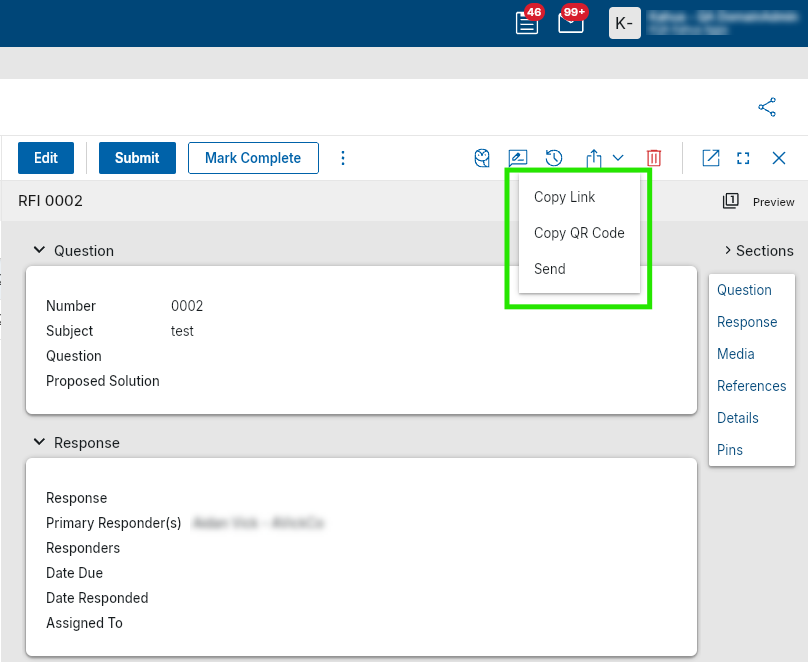Open the history clock icon
808x662 pixels.
coord(554,158)
